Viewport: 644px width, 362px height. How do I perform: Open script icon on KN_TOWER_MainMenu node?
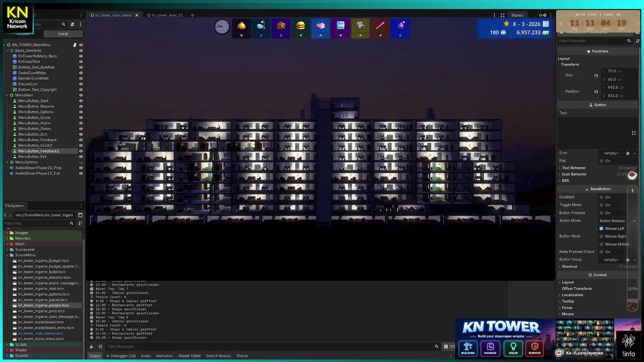[x=75, y=45]
